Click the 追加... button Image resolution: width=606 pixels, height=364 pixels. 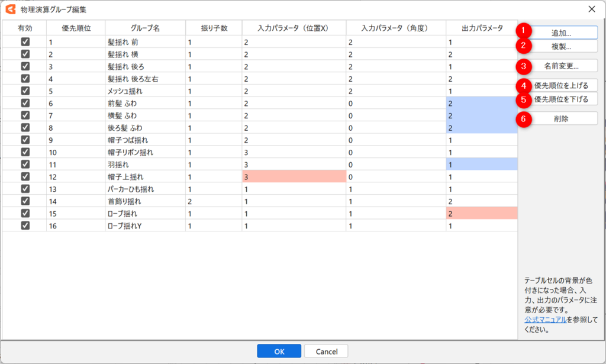pos(557,33)
